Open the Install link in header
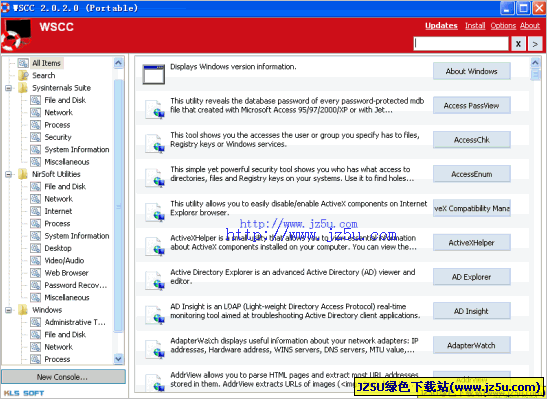547x399 pixels. coord(475,26)
